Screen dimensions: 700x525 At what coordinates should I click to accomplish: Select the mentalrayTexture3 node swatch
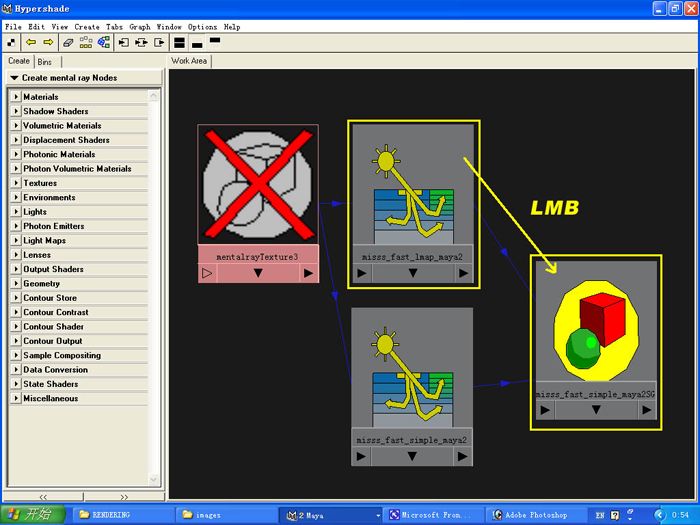coord(258,184)
